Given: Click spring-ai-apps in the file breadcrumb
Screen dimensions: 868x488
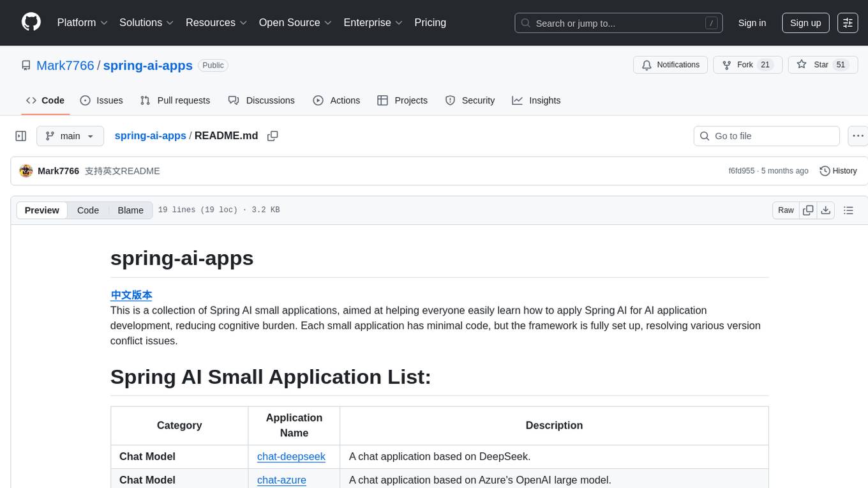Looking at the screenshot, I should point(150,135).
